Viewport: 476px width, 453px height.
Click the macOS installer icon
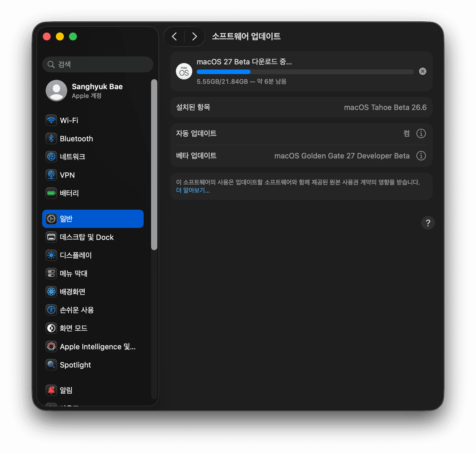(184, 71)
